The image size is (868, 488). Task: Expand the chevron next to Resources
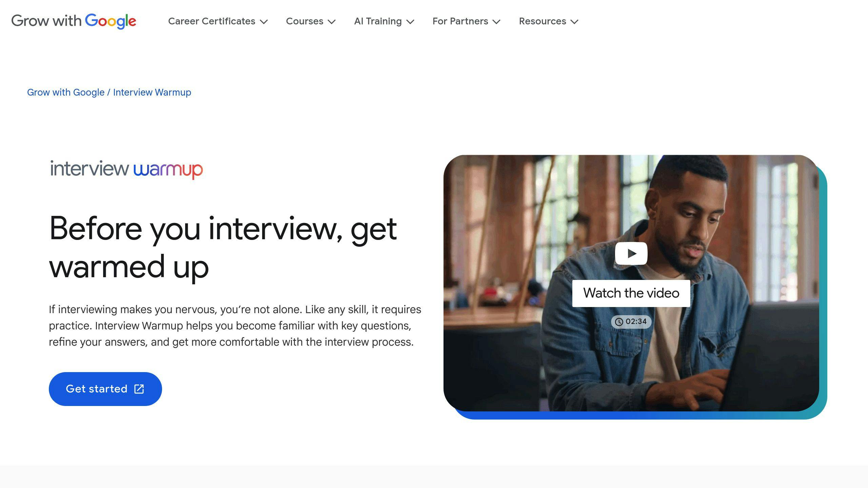coord(574,22)
